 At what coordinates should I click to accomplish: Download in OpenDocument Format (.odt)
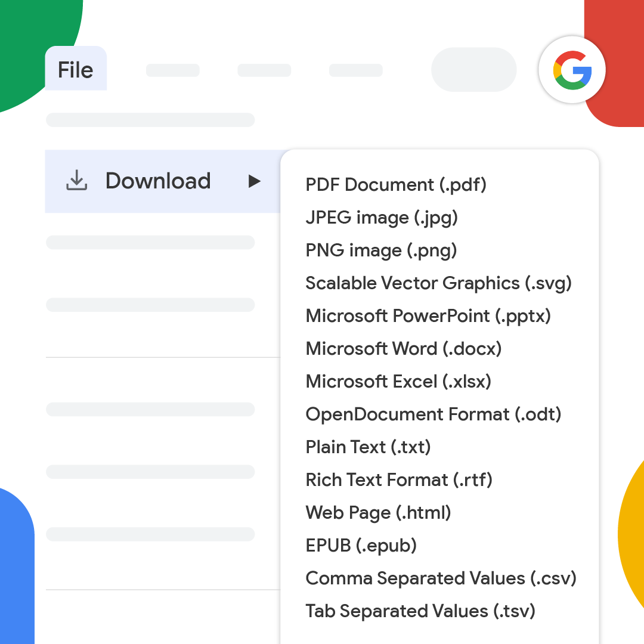point(434,414)
